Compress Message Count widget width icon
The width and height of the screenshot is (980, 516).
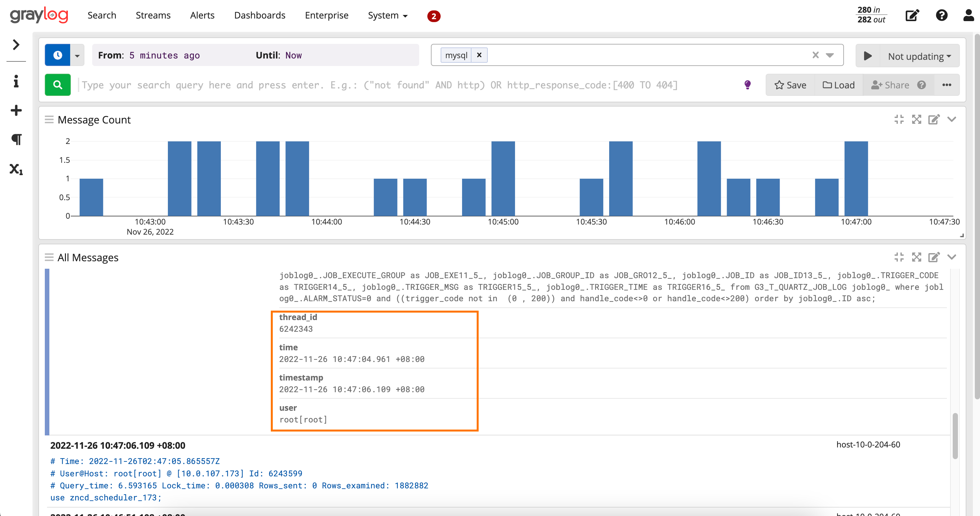(899, 120)
